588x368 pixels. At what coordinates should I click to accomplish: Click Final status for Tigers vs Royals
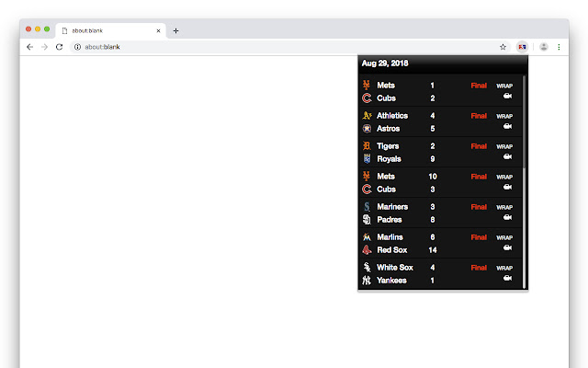click(x=479, y=146)
